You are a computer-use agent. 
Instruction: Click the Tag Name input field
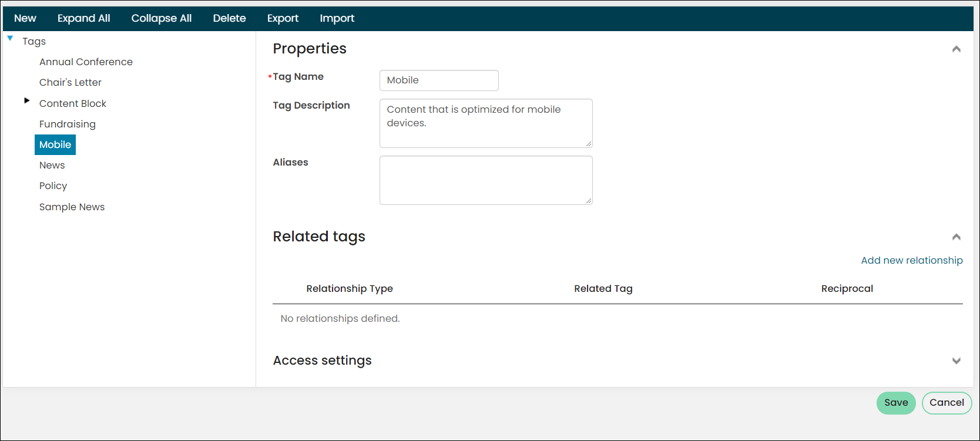pos(439,80)
